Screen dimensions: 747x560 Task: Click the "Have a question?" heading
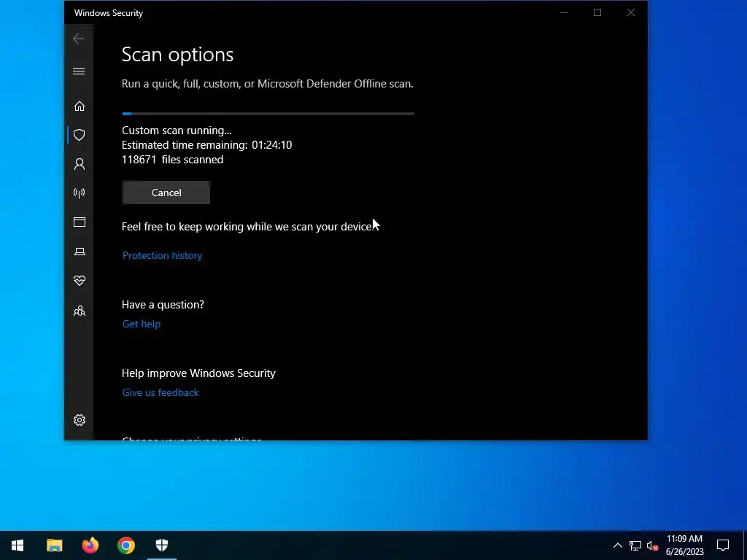163,304
